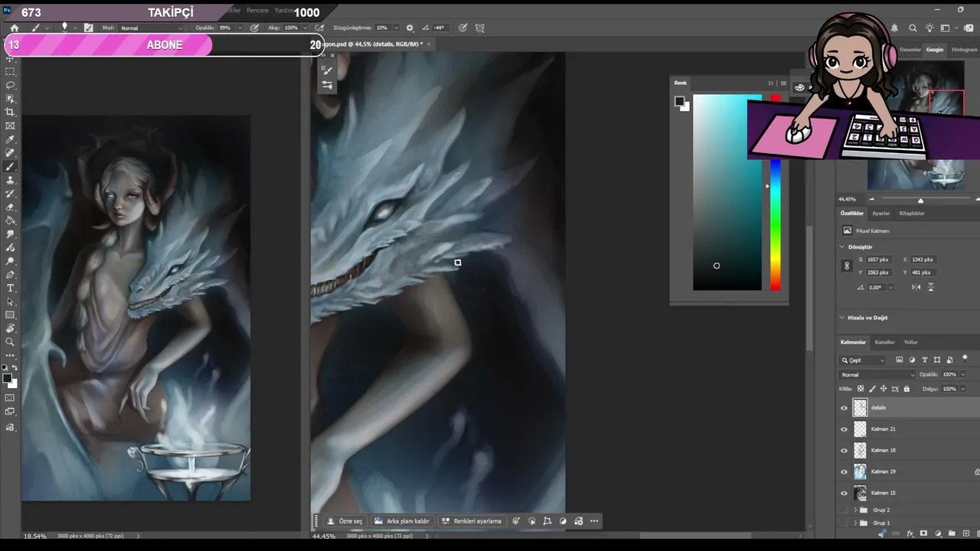Select the Paint Bucket tool

point(11,221)
